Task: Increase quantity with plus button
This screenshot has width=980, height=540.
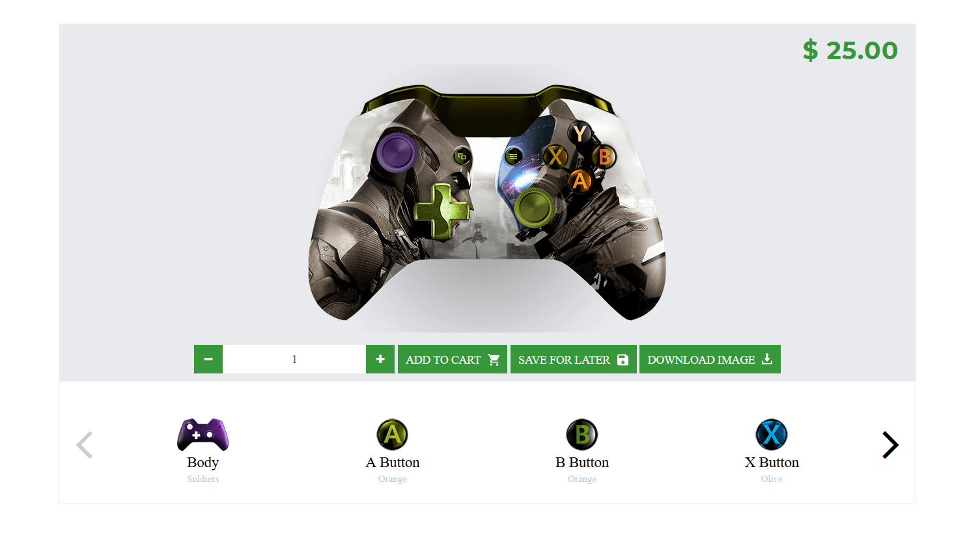Action: click(380, 359)
